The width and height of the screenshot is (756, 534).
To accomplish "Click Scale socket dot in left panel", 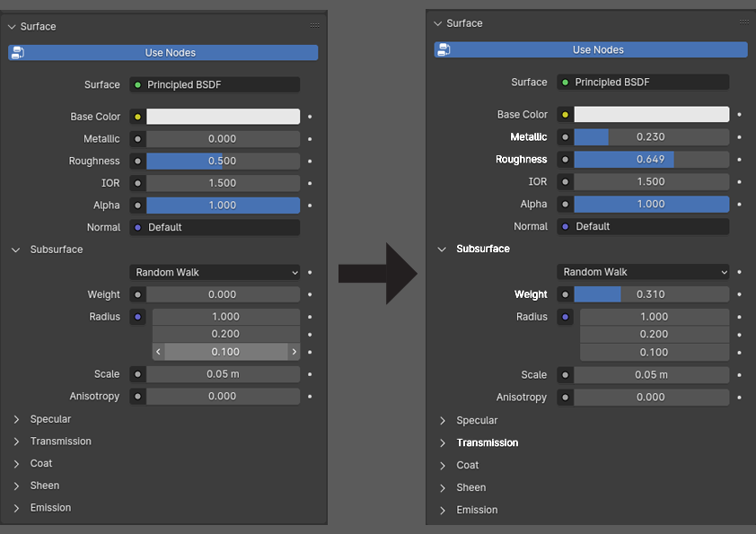I will 138,374.
